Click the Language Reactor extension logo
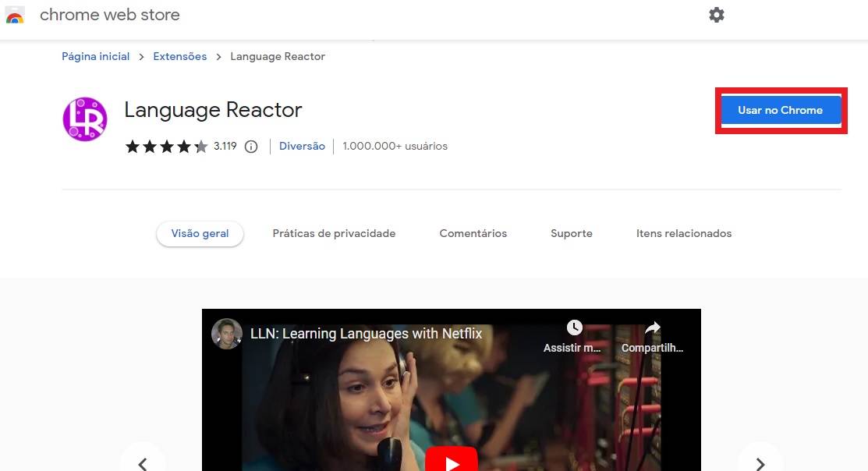Viewport: 868px width, 471px height. [84, 119]
